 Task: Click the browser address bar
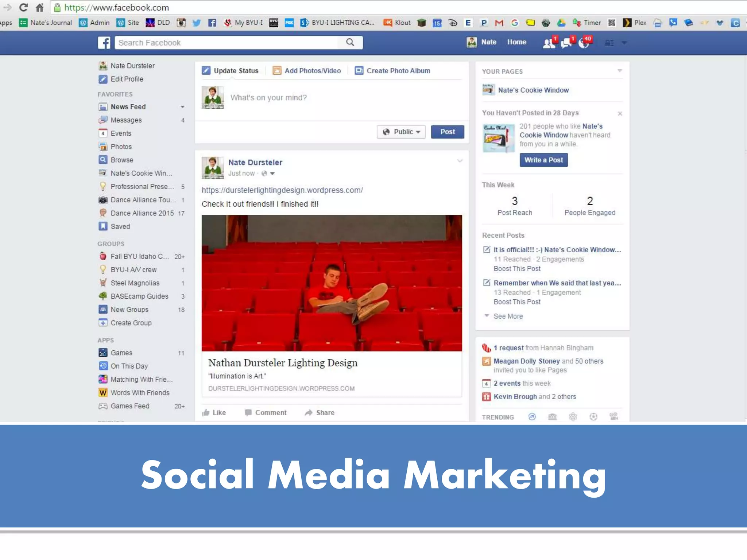pos(398,7)
